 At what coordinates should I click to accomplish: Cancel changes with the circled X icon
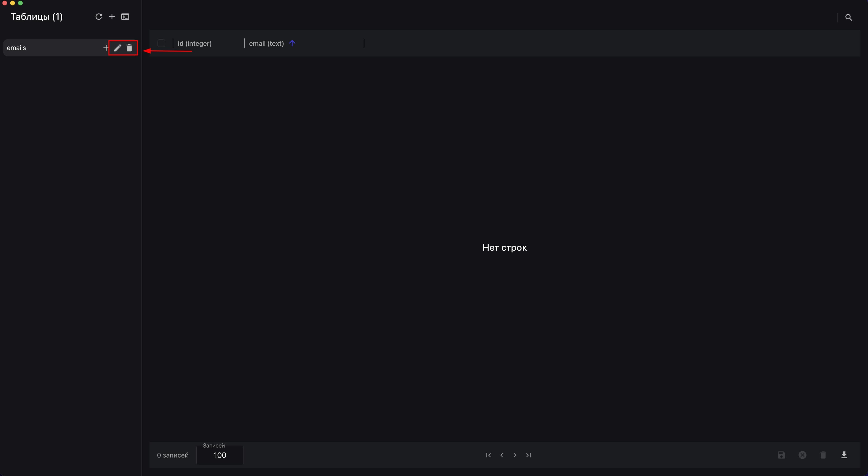pyautogui.click(x=802, y=455)
